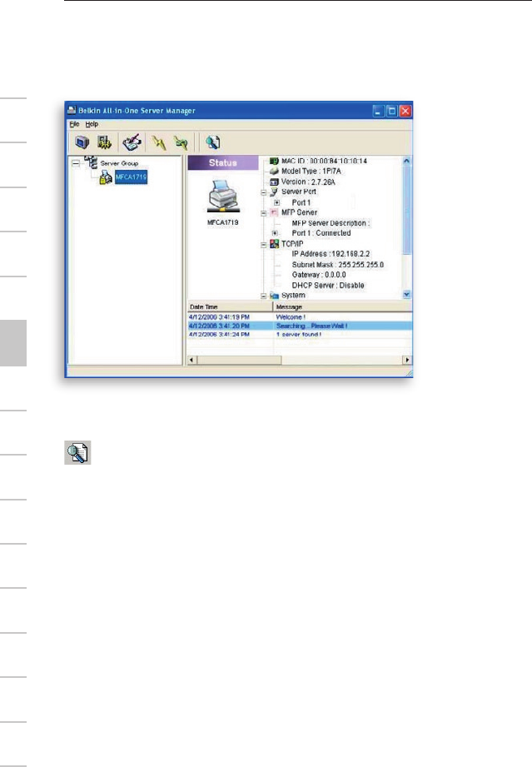The height and width of the screenshot is (767, 532).
Task: Click the log horizontal scrollbar thumb
Action: tap(239, 360)
